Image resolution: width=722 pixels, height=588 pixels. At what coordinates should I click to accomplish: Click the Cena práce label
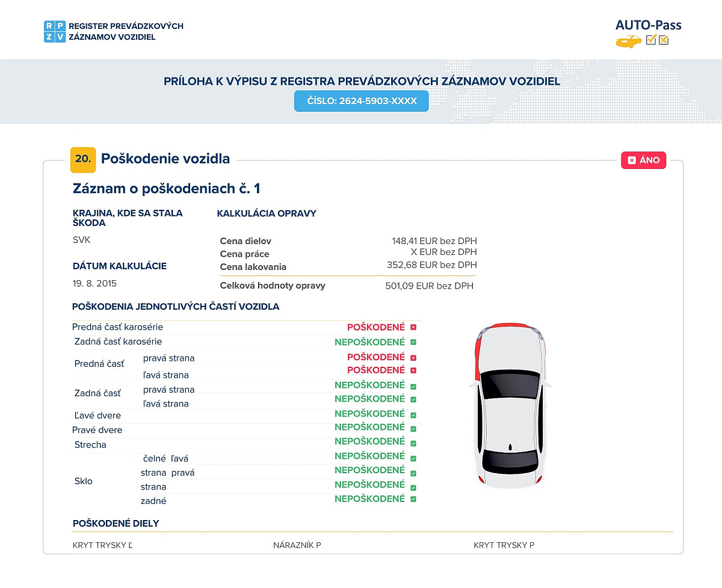click(x=245, y=254)
